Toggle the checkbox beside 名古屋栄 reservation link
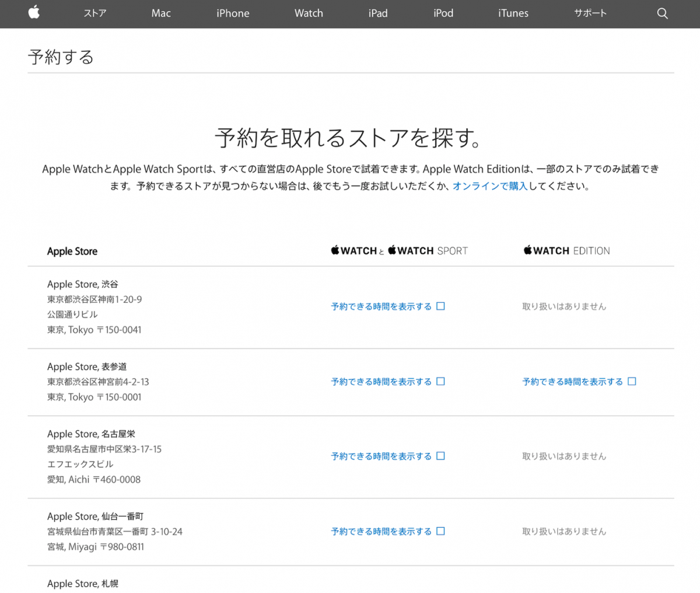The height and width of the screenshot is (593, 700). (442, 456)
